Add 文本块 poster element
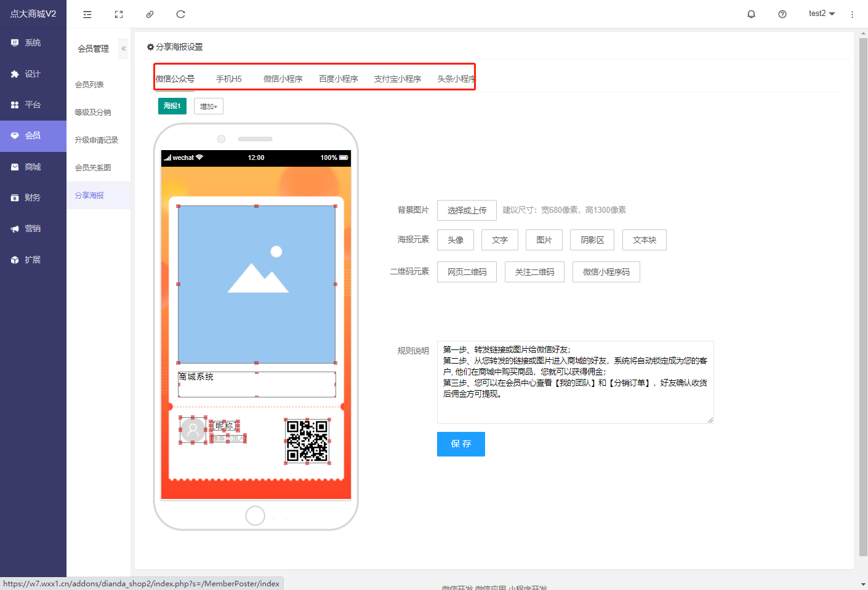Screen dimensions: 868x590 click(645, 240)
